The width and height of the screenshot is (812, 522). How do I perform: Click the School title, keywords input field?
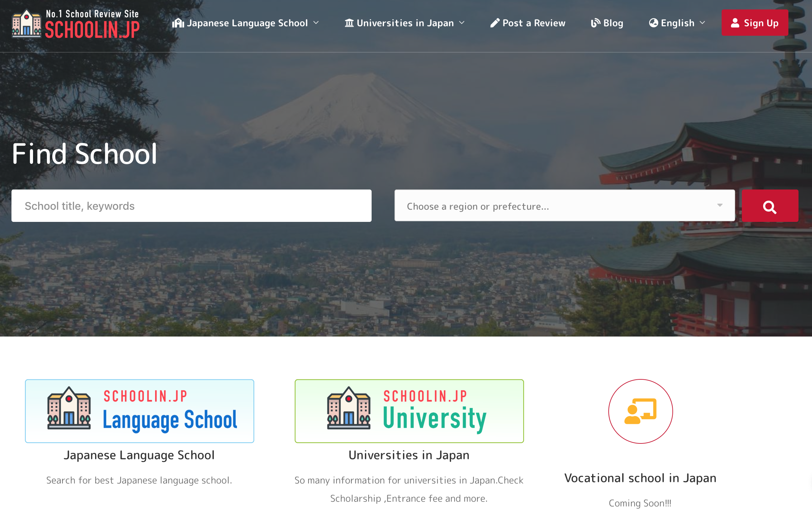[191, 206]
